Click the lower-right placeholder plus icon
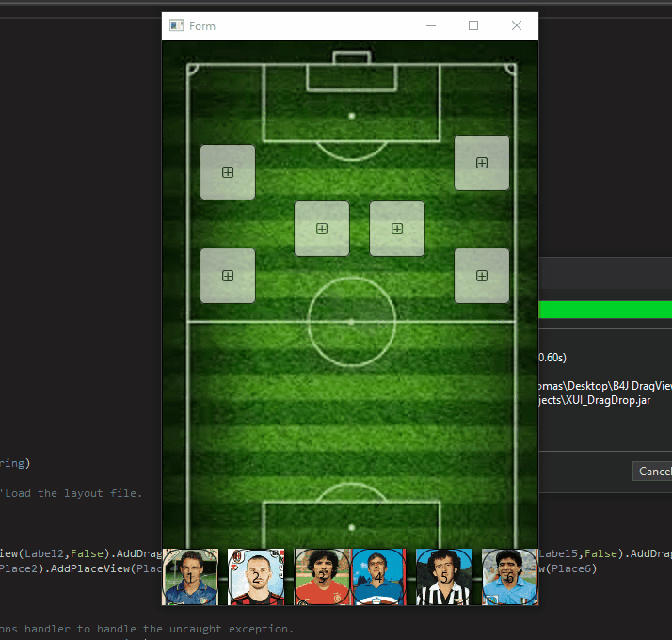672x640 pixels. pos(482,276)
